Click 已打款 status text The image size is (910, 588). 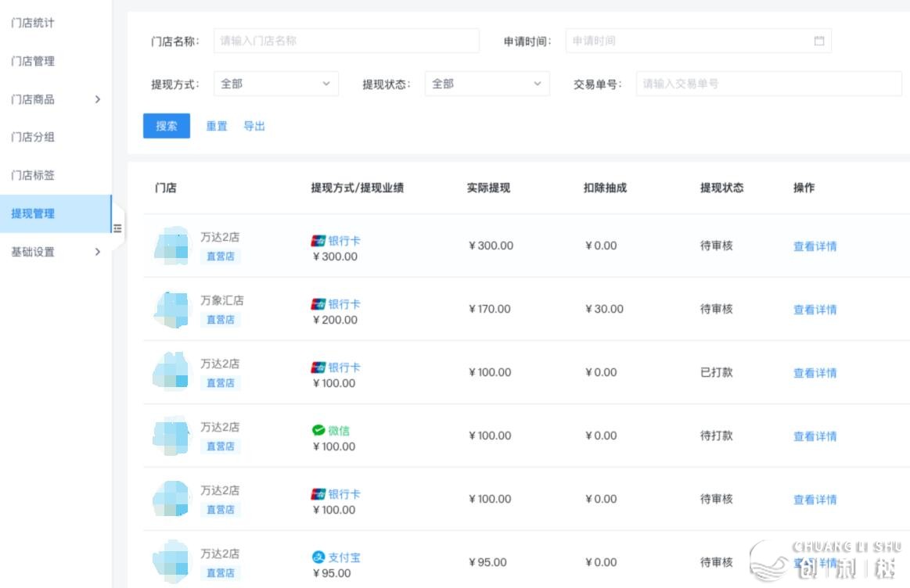[716, 372]
